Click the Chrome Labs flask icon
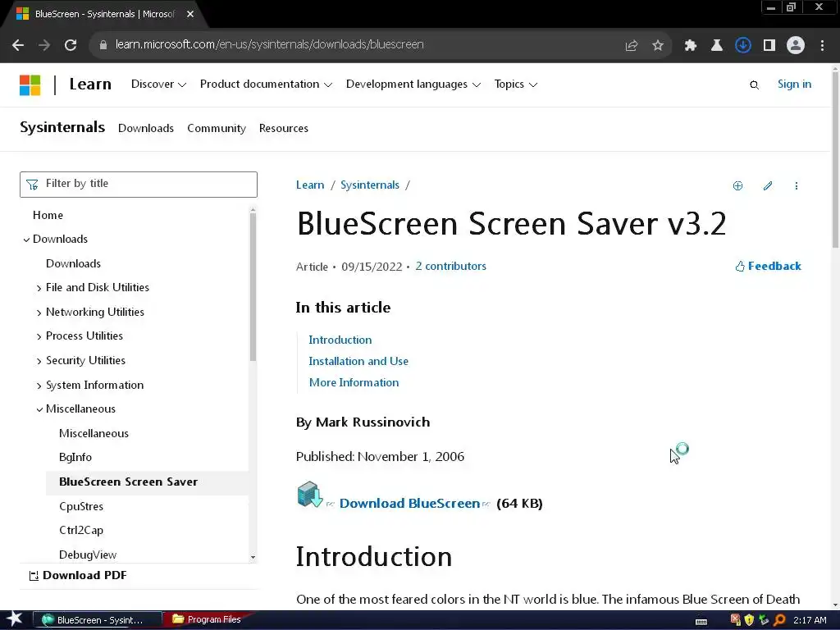840x630 pixels. [717, 46]
